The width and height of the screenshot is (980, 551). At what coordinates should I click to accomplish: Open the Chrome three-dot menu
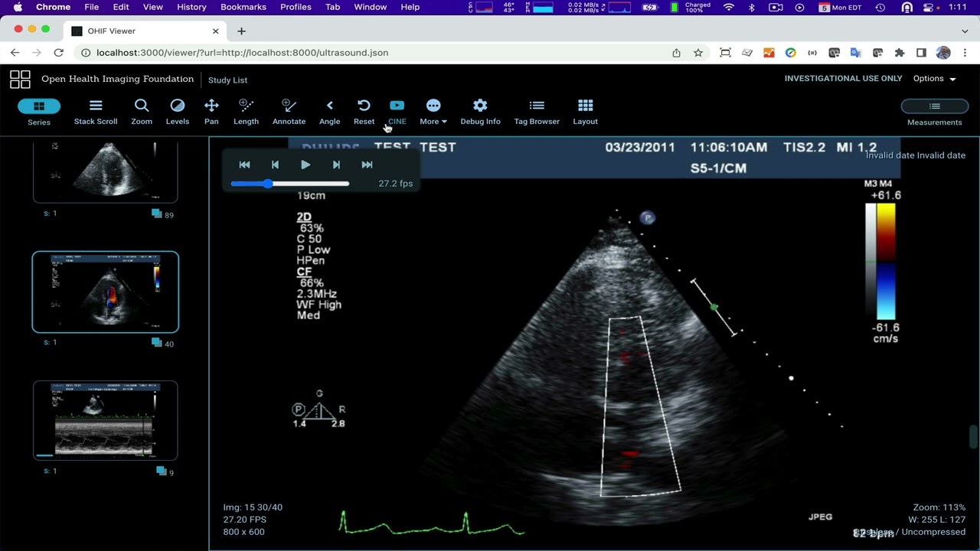pos(964,53)
